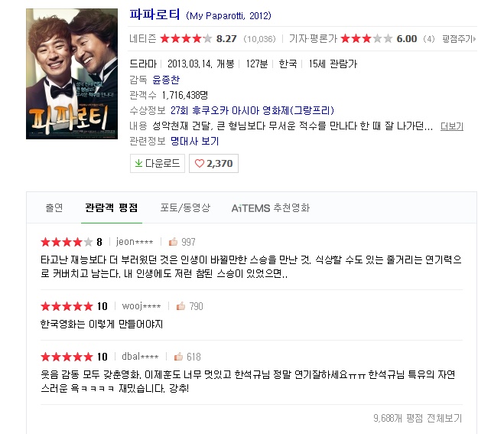Open director 윤종찬 link

click(x=166, y=80)
